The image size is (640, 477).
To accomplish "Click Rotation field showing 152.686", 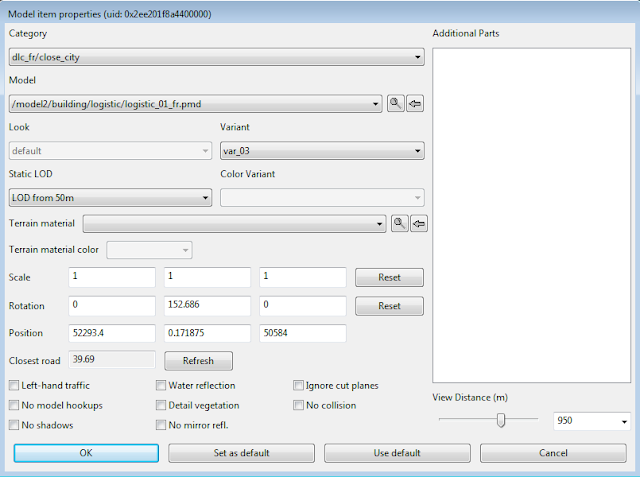I will [207, 306].
